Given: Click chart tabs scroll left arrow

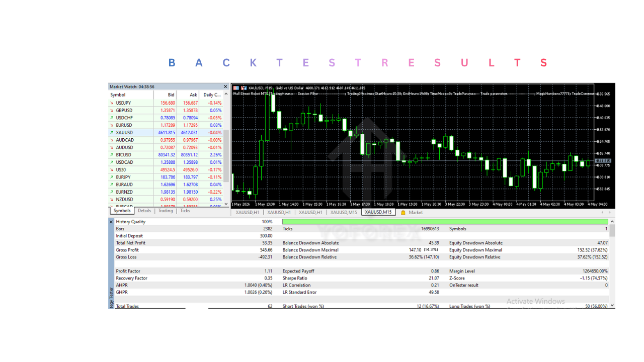Looking at the screenshot, I should [603, 212].
